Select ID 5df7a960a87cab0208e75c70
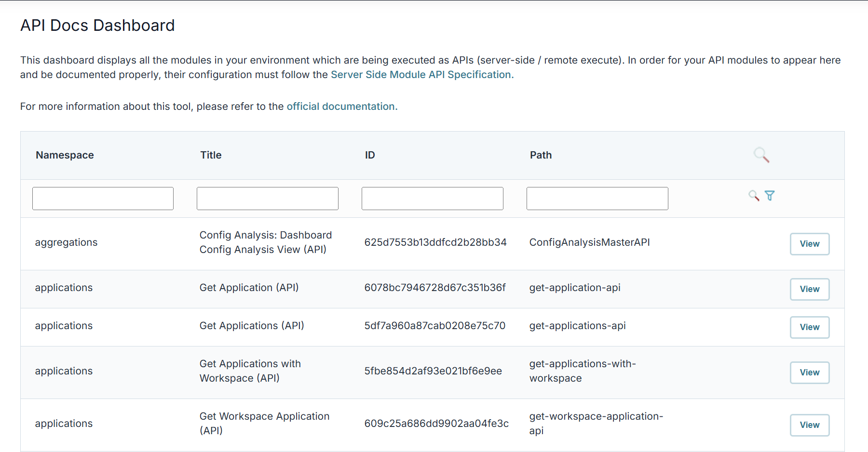The image size is (868, 452). coord(435,326)
